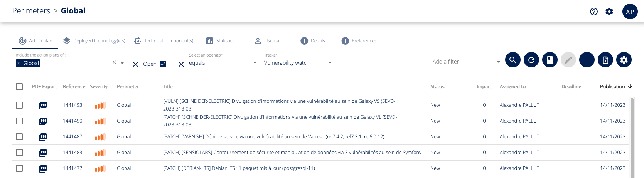Open the help question mark icon
Viewport: 644px width, 178px height.
pos(593,12)
